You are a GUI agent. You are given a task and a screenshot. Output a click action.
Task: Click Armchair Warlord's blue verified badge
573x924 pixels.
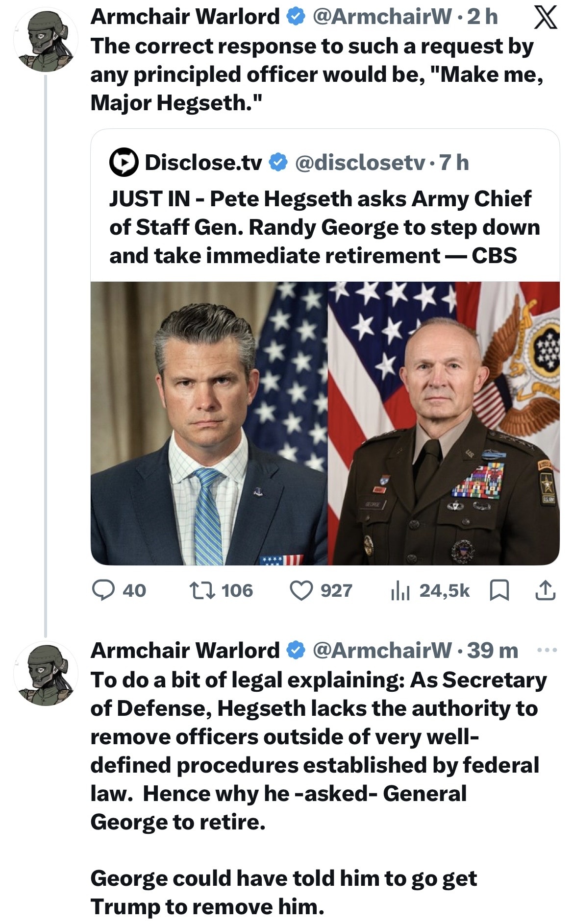[295, 17]
